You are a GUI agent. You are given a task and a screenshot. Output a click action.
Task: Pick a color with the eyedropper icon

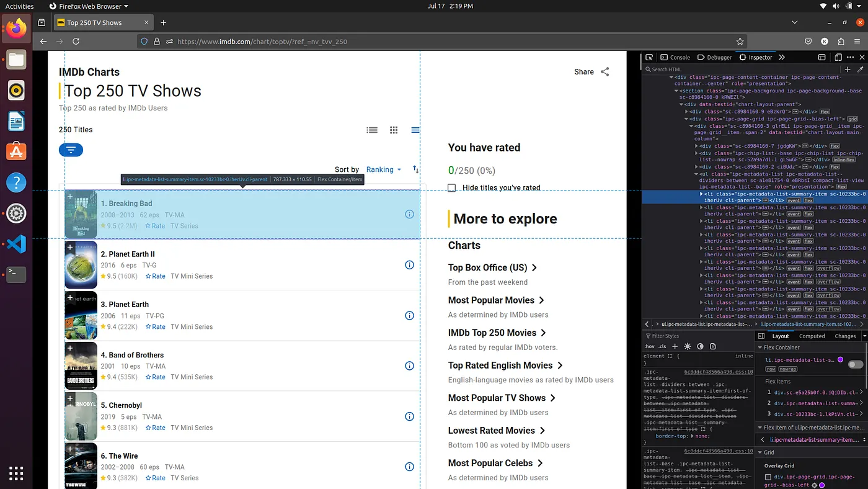point(860,70)
